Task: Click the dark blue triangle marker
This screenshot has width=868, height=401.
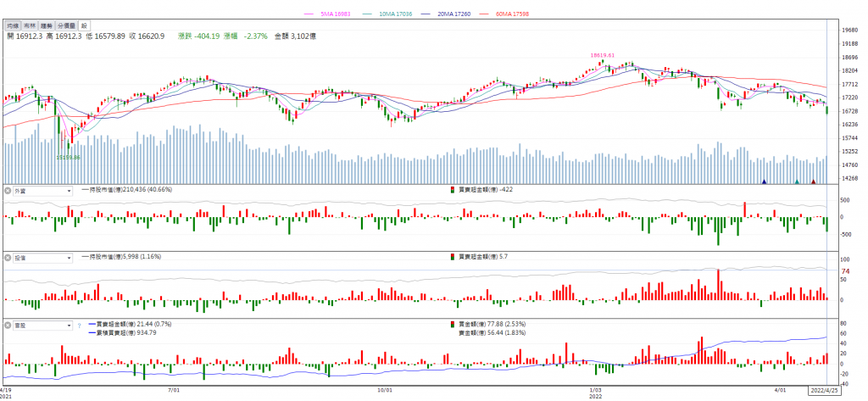Action: (x=765, y=181)
